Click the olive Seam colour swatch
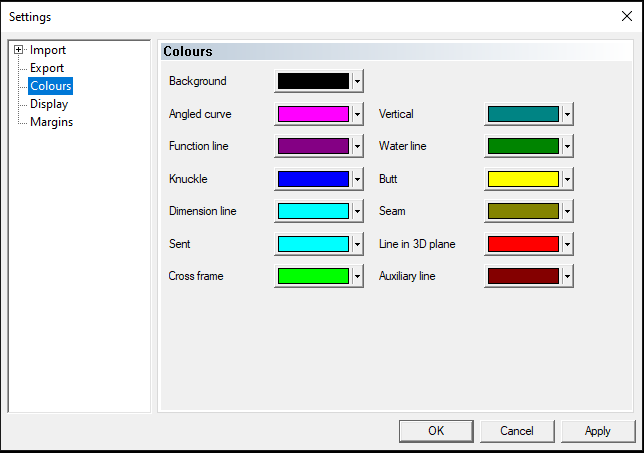The image size is (644, 453). pos(523,211)
